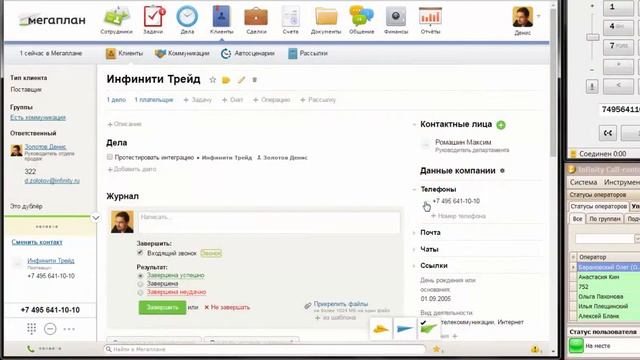Click the blue paper plane icon
The width and height of the screenshot is (640, 360).
point(404,329)
